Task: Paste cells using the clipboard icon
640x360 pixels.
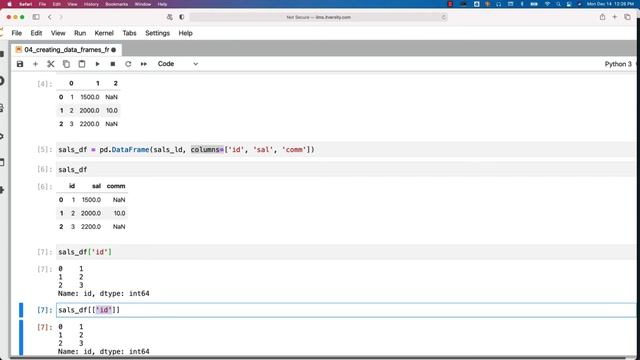Action: [82, 64]
